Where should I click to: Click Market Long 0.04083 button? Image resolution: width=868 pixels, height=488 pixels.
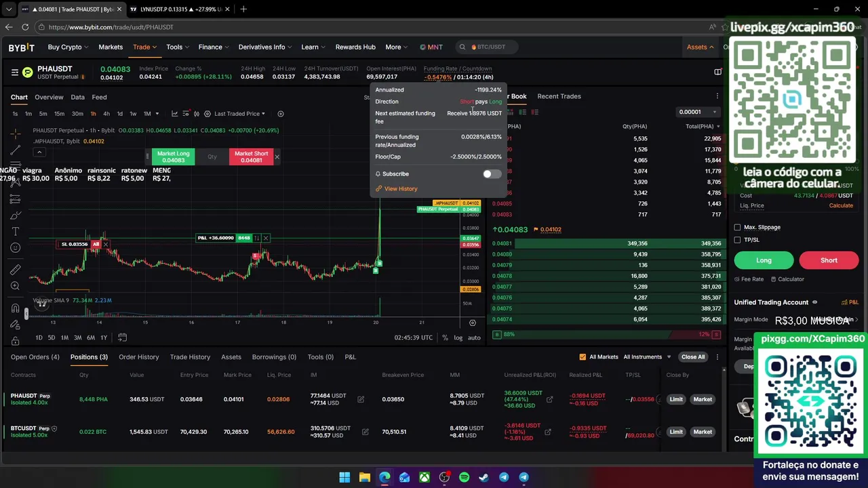[174, 157]
